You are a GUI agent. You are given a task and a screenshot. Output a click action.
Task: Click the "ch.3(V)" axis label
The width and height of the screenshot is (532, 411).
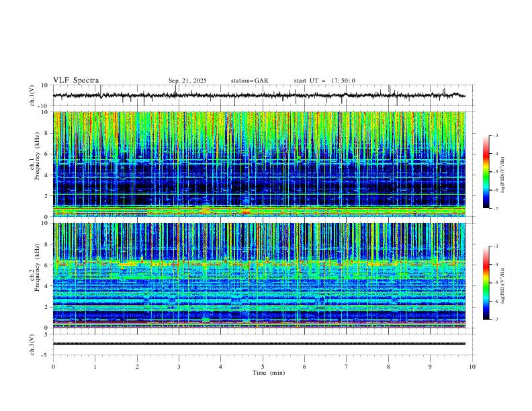[32, 345]
